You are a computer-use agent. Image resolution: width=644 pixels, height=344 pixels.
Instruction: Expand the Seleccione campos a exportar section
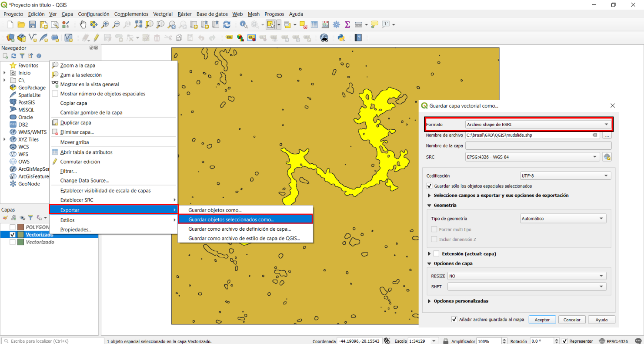(429, 195)
